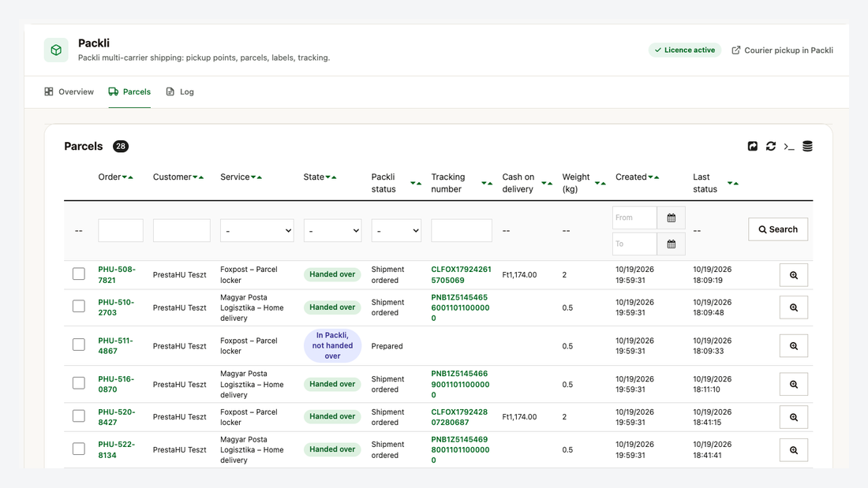
Task: Sort by State column arrows
Action: pos(331,177)
